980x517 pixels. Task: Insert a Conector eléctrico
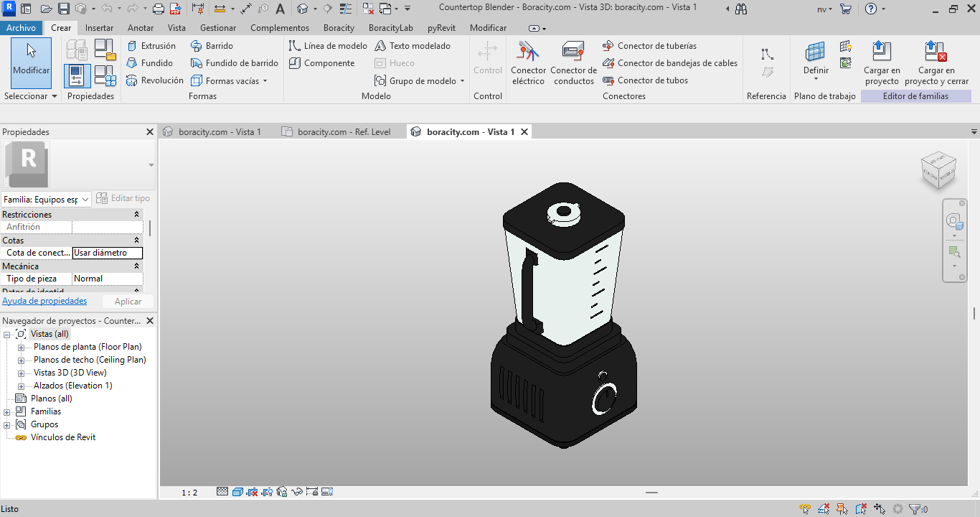click(529, 63)
